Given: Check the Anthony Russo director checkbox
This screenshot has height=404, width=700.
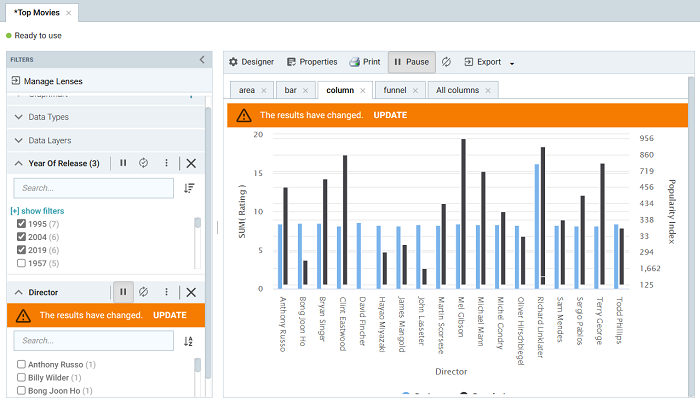Looking at the screenshot, I should [x=22, y=365].
